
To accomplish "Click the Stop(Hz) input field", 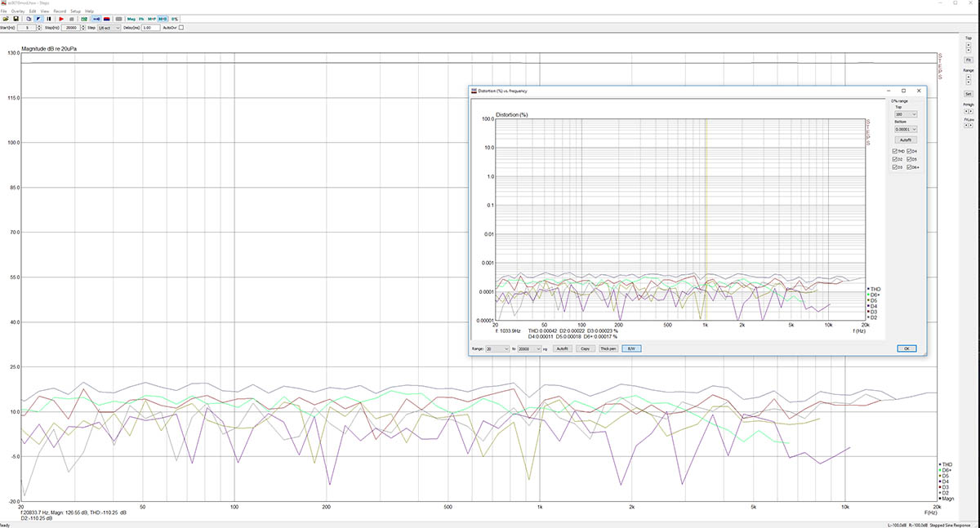I will tap(71, 28).
